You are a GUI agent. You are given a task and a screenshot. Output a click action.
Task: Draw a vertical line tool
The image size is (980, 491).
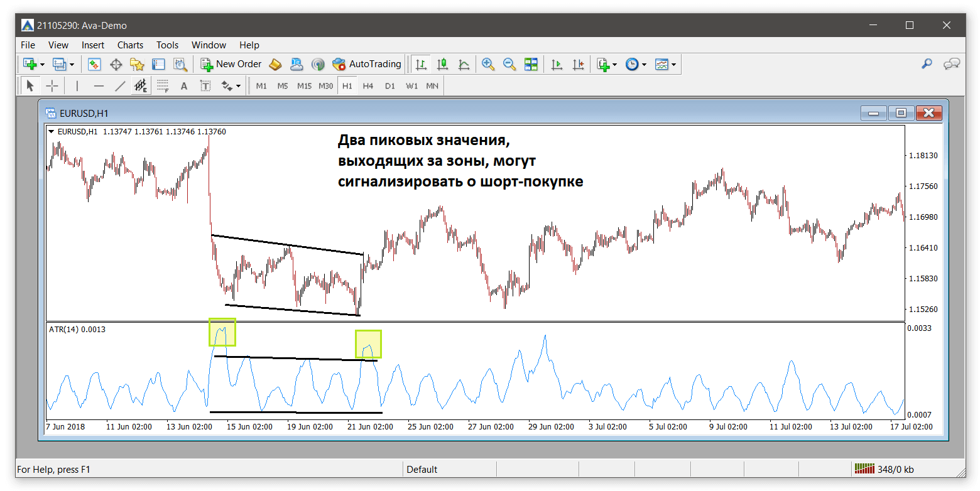coord(77,86)
